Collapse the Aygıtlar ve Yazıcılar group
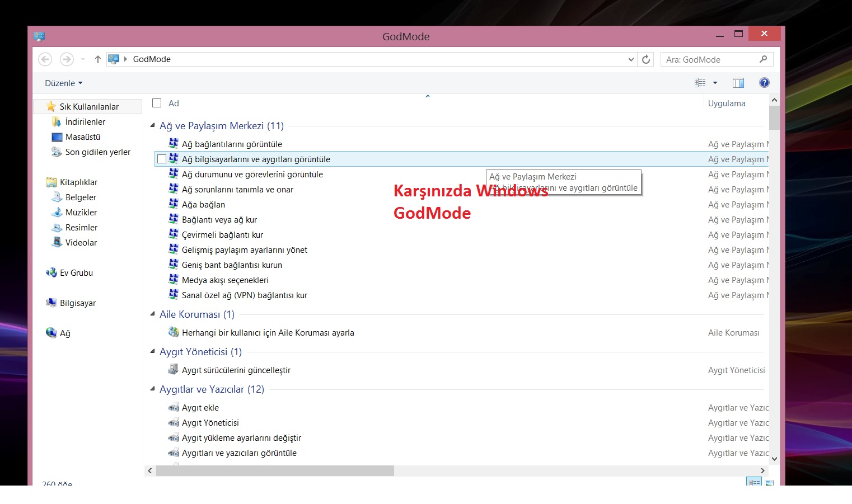852x504 pixels. pyautogui.click(x=153, y=389)
